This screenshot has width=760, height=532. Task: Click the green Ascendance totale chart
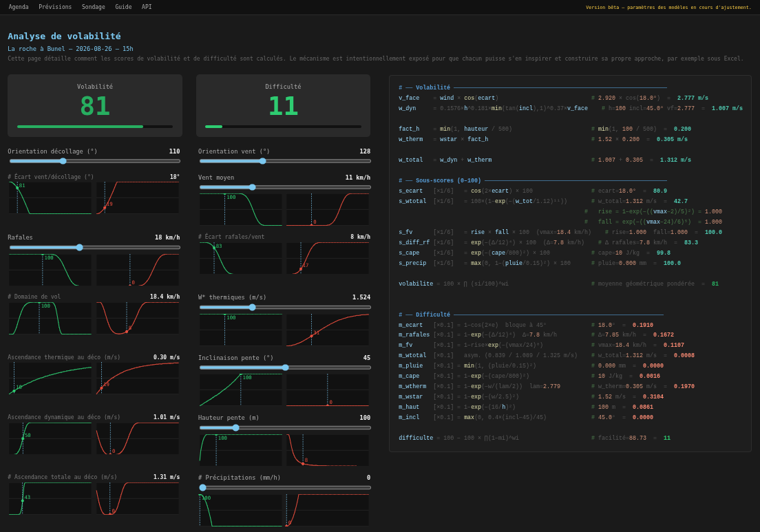50,498
